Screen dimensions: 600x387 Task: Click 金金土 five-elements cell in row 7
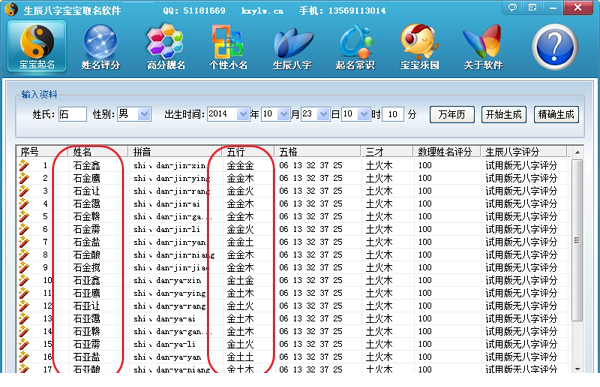pyautogui.click(x=240, y=242)
